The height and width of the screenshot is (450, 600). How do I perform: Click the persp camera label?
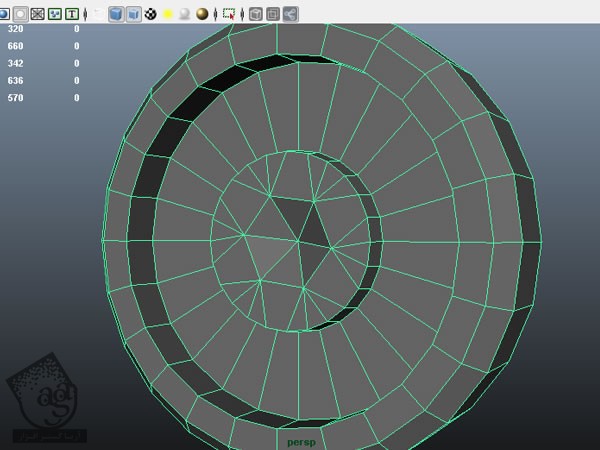[300, 441]
